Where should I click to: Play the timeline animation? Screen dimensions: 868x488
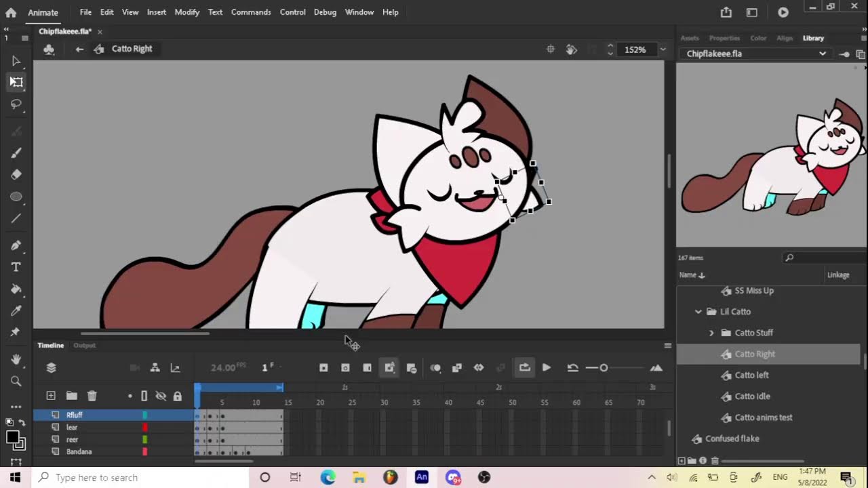tap(547, 367)
